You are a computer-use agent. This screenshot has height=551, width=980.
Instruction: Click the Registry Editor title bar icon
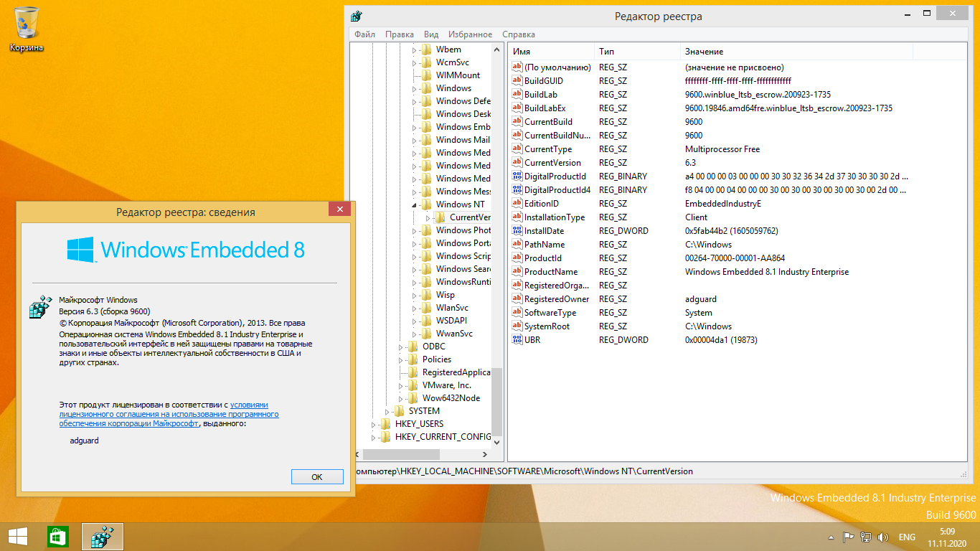click(356, 17)
